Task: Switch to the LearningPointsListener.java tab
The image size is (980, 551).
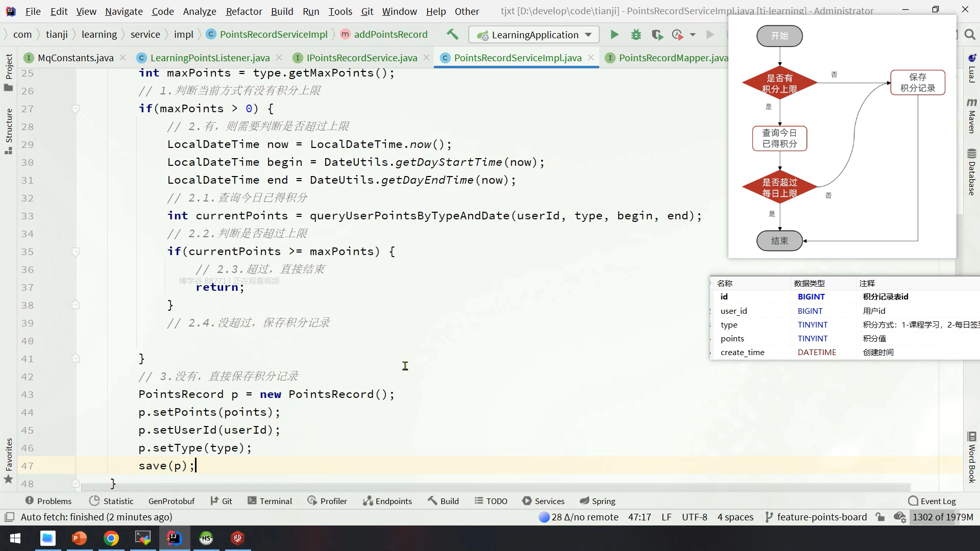Action: coord(210,58)
